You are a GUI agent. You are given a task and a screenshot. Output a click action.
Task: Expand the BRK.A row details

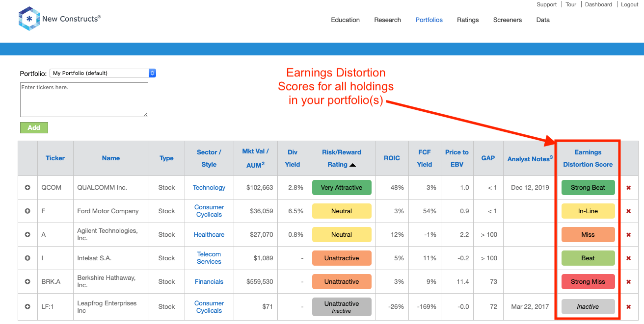click(x=27, y=282)
